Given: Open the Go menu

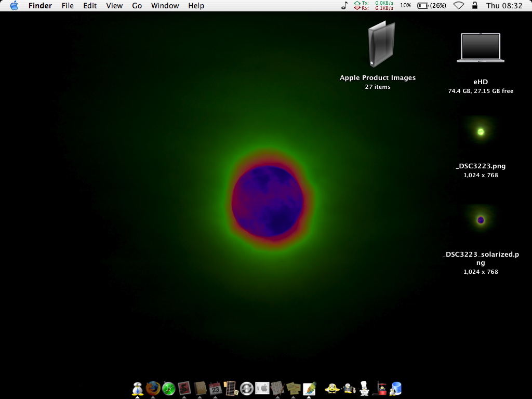Looking at the screenshot, I should pos(137,6).
